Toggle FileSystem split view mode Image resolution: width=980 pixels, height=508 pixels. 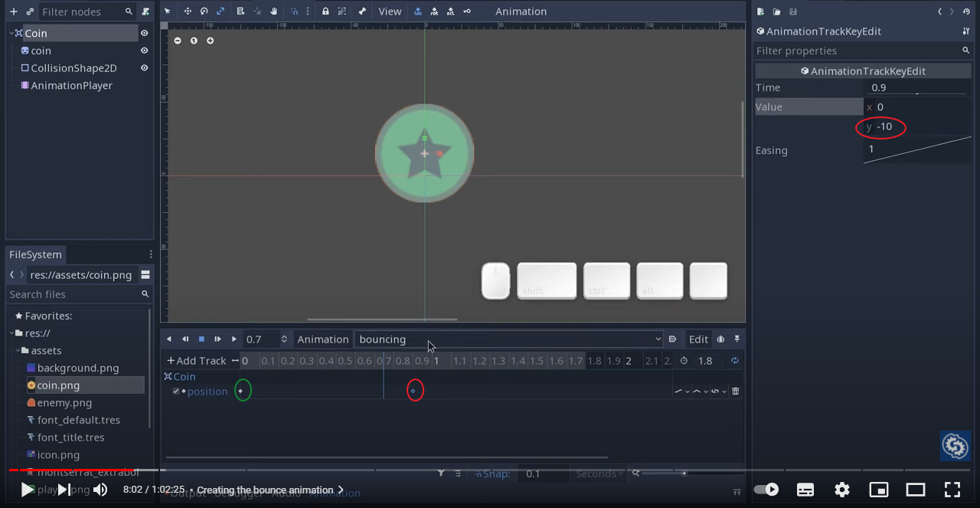[x=145, y=275]
